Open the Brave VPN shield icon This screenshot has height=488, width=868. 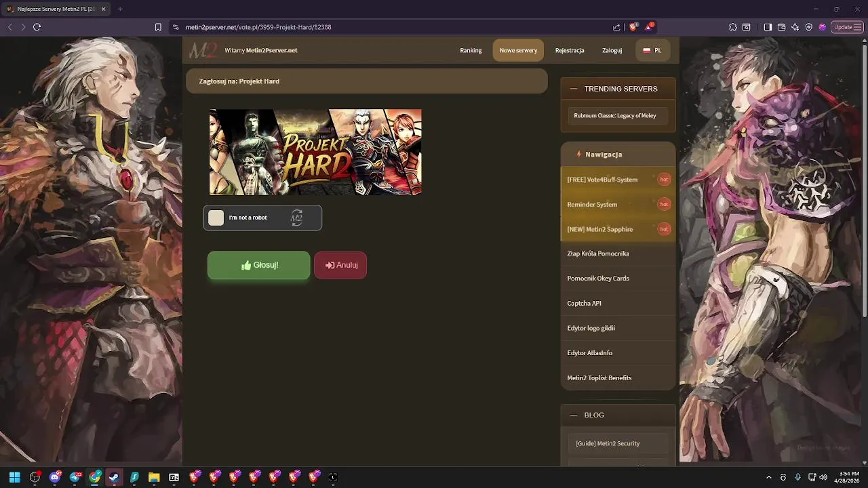[809, 27]
